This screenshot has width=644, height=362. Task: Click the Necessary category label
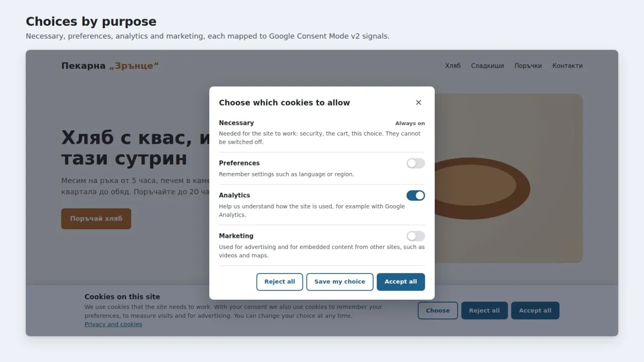click(x=236, y=123)
